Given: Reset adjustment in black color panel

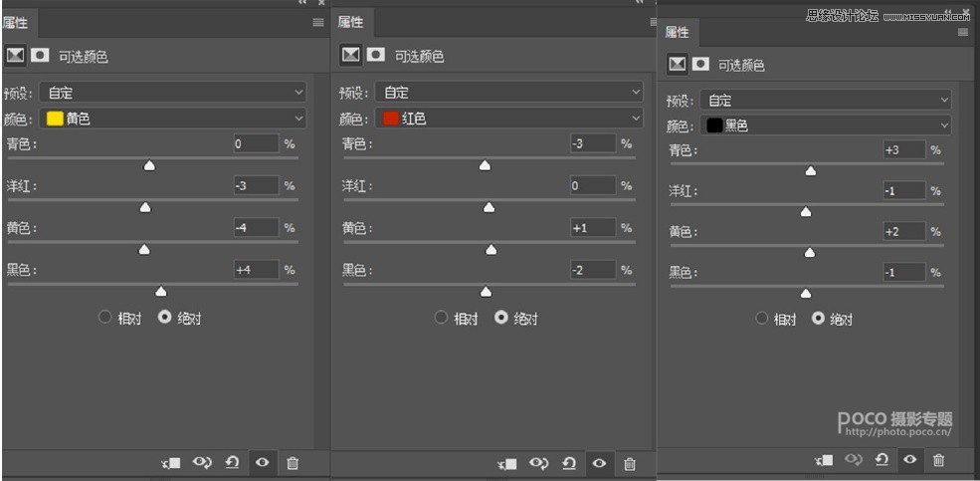Looking at the screenshot, I should point(882,460).
